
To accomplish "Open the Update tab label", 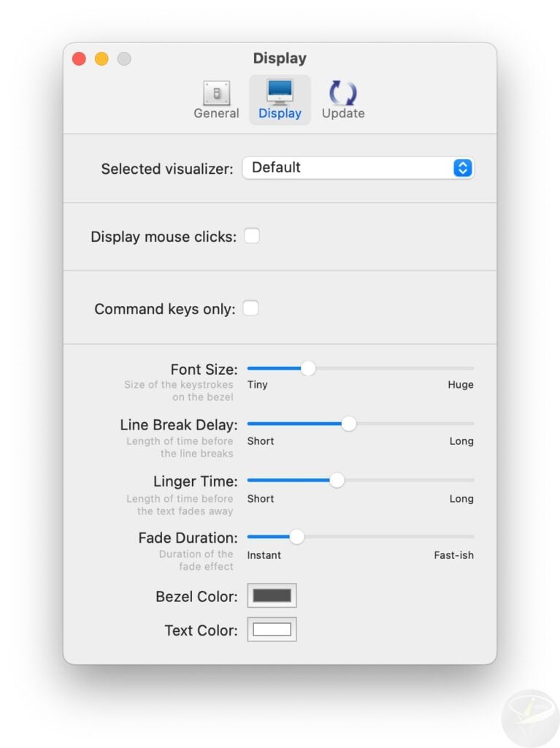I will [x=343, y=113].
